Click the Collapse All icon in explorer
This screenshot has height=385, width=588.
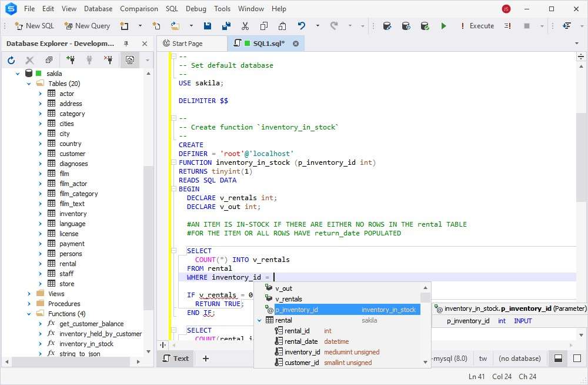pos(49,60)
